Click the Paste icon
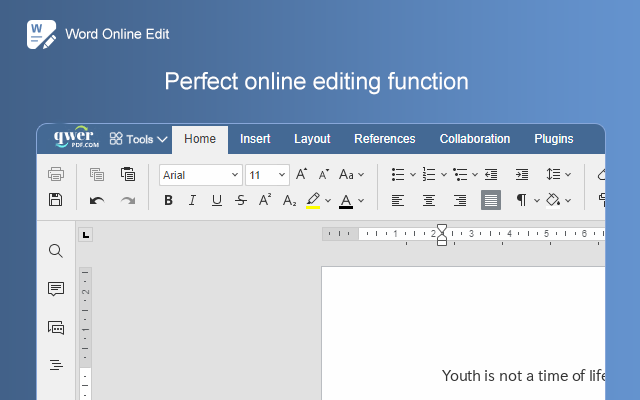 point(128,174)
